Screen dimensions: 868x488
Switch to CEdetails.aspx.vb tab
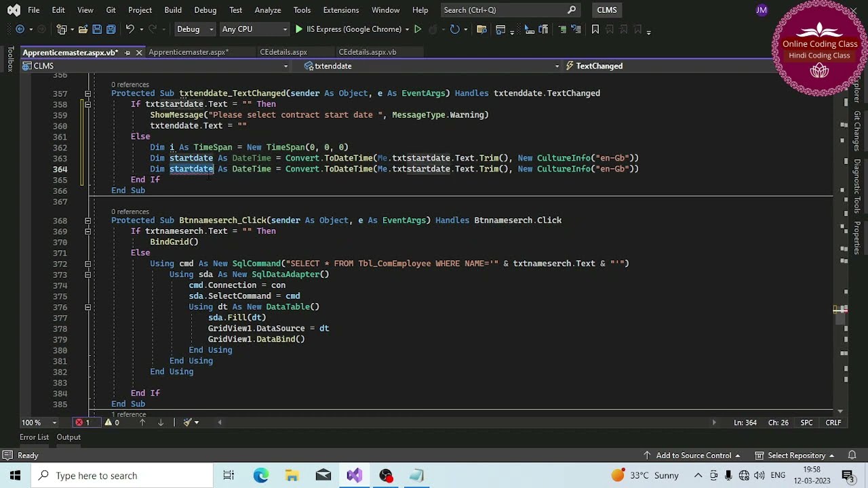point(368,52)
